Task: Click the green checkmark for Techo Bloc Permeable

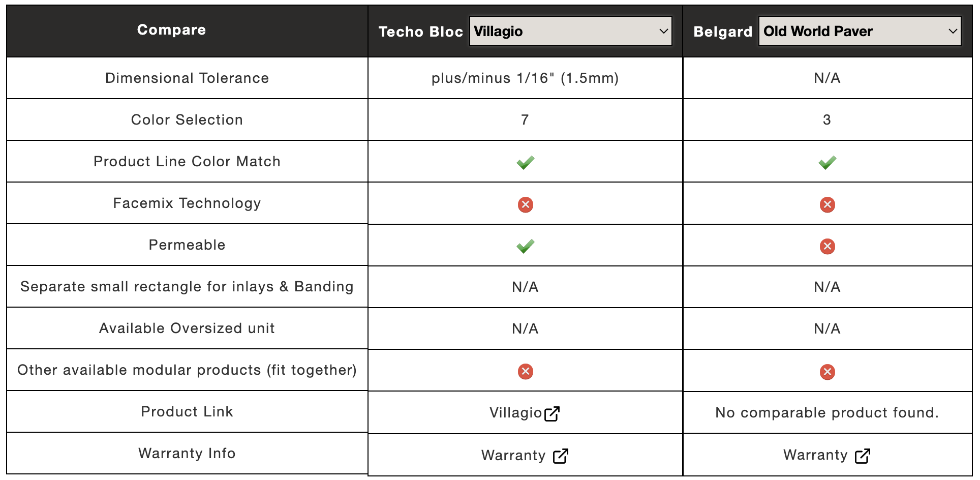Action: [525, 246]
